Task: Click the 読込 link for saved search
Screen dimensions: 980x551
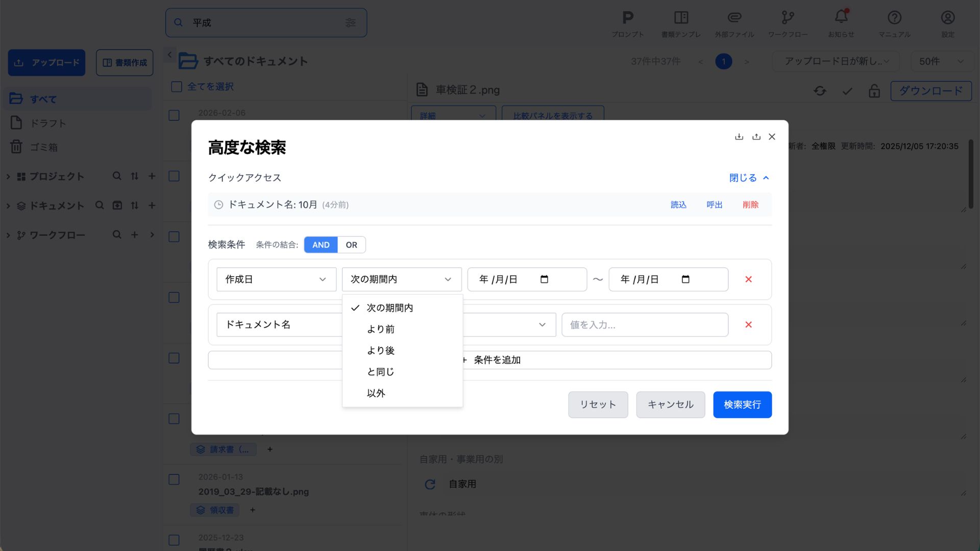Action: pos(678,205)
